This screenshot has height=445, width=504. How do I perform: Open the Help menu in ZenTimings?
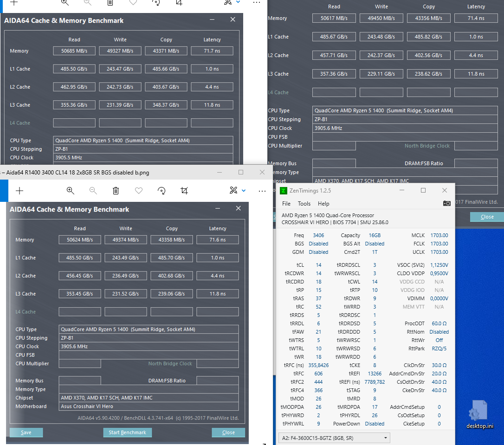click(323, 203)
